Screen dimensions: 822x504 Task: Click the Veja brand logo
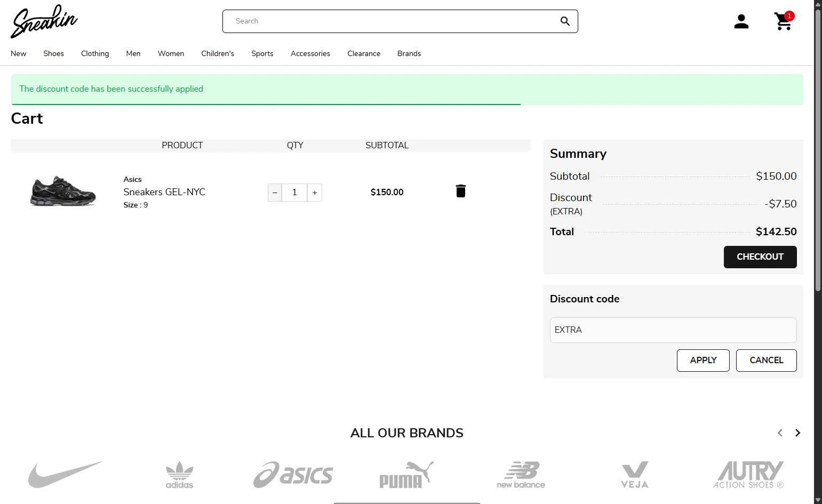tap(635, 475)
